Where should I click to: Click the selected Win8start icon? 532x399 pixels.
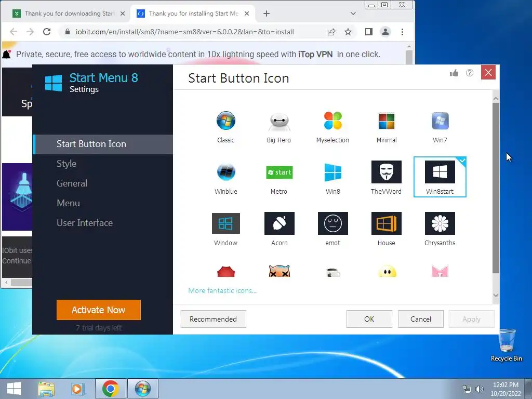[x=440, y=177]
